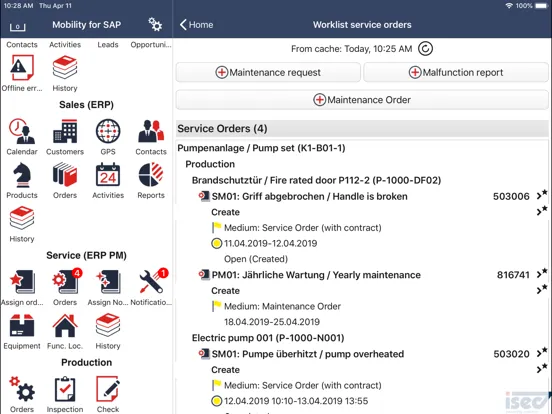Launch the GPS globe icon

coord(108,131)
